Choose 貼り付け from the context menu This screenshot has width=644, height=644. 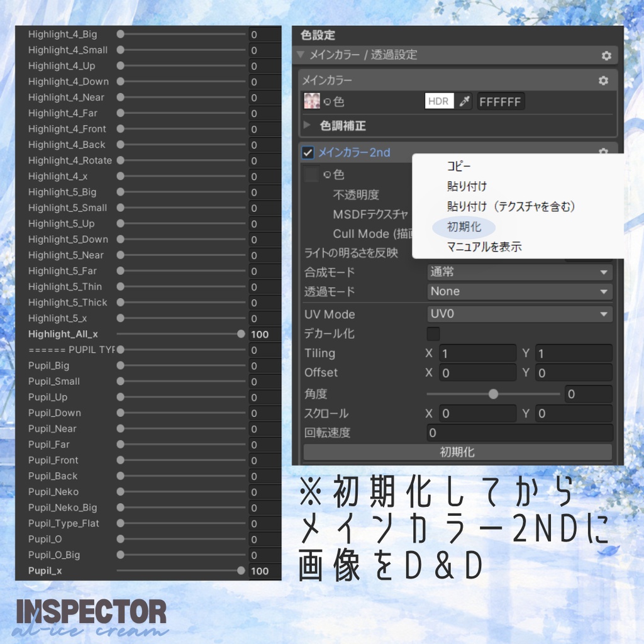tap(467, 186)
